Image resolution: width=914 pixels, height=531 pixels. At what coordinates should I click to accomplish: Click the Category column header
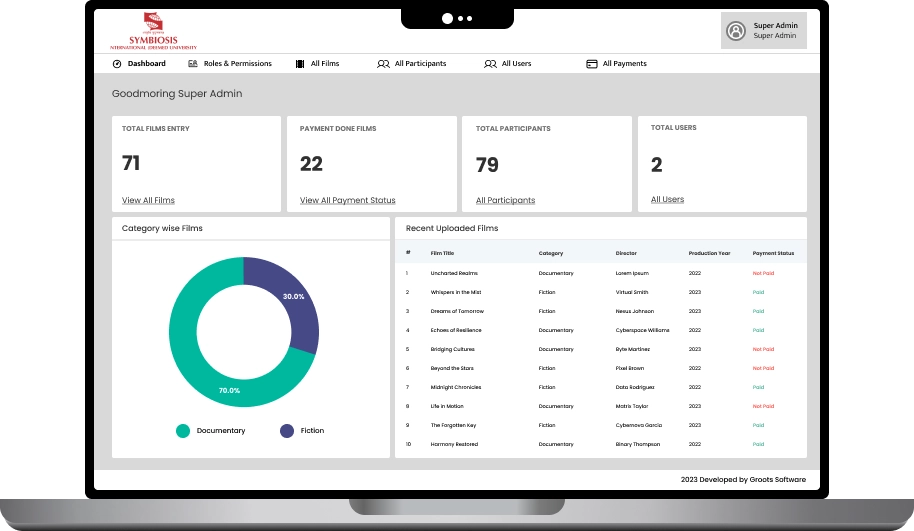tap(551, 254)
